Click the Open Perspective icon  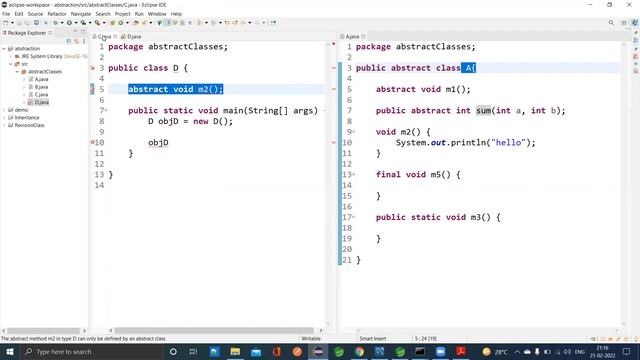click(x=624, y=23)
